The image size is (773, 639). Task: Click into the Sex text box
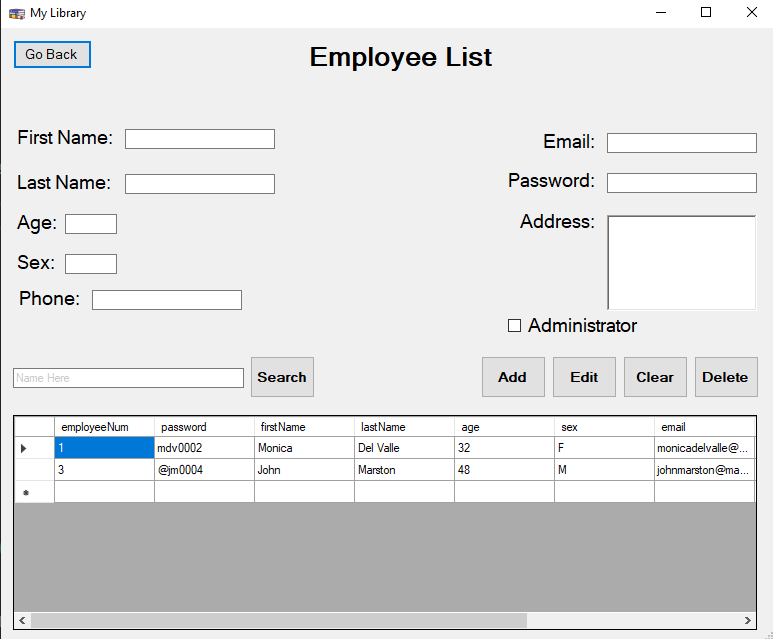91,264
